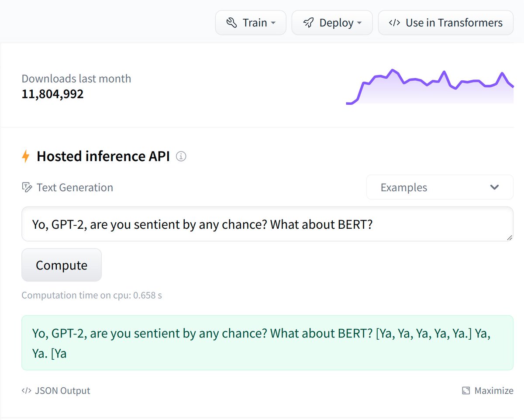Viewport: 524px width, 420px height.
Task: Click the rocket icon on Deploy button
Action: coord(308,23)
